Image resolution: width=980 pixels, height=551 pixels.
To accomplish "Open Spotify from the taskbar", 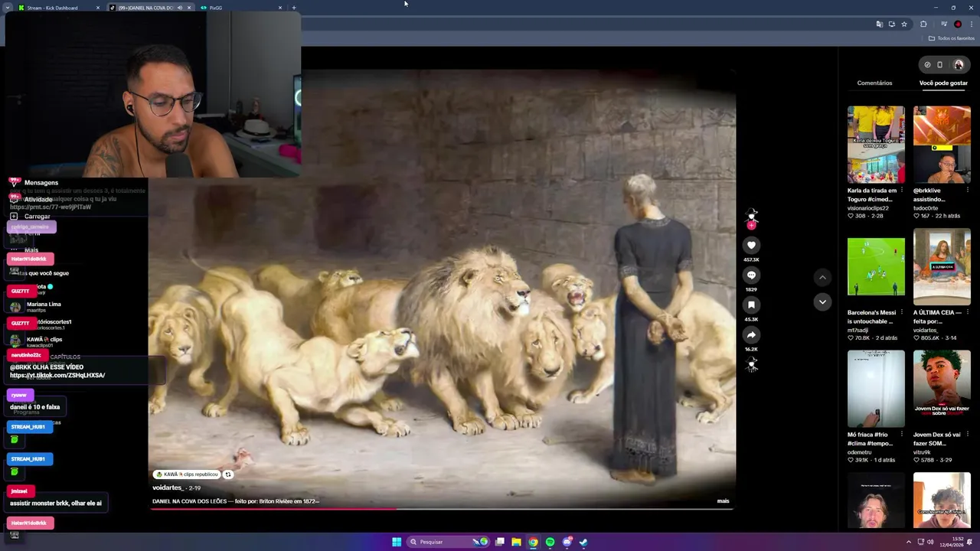I will pyautogui.click(x=550, y=542).
